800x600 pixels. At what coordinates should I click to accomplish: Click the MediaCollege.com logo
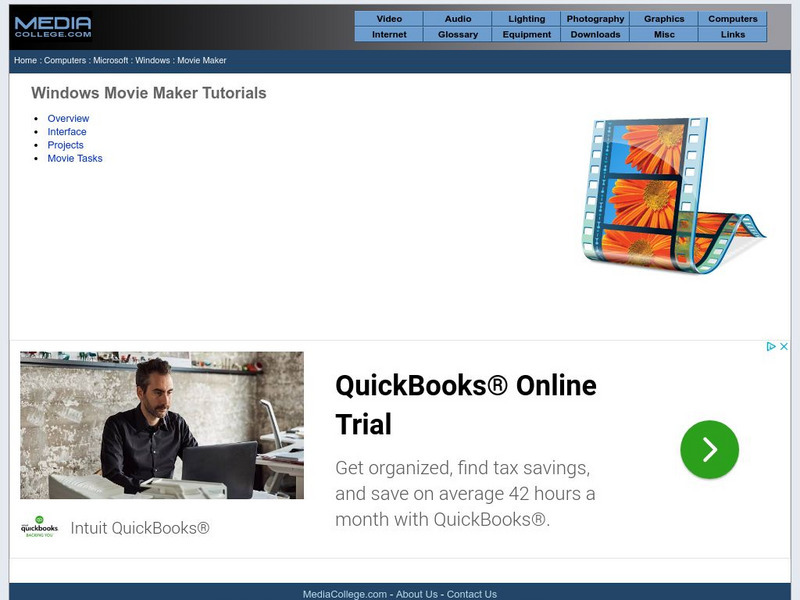[53, 27]
